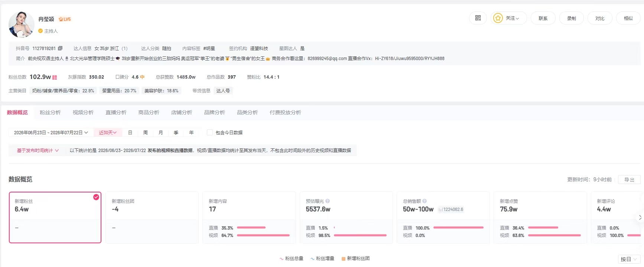This screenshot has width=644, height=267.
Task: Switch to the 数据概览 tab
Action: point(17,112)
